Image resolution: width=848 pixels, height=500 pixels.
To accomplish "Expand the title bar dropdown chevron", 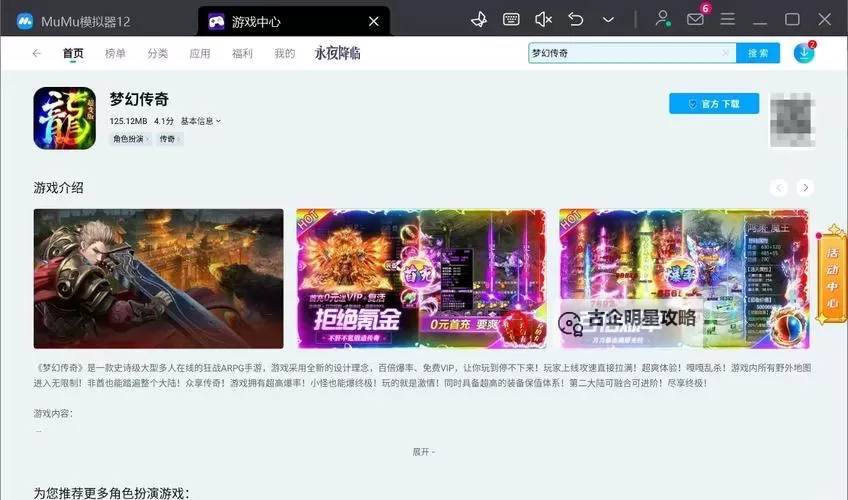I will point(608,20).
